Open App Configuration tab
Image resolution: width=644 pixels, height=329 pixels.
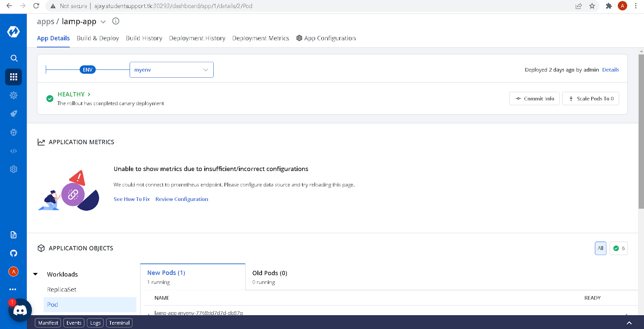tap(326, 38)
